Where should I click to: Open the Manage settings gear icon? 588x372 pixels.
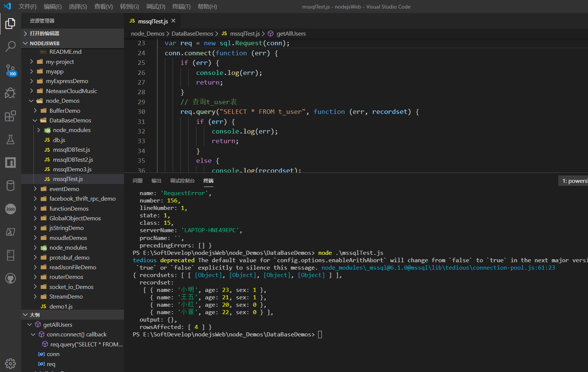tap(10, 363)
